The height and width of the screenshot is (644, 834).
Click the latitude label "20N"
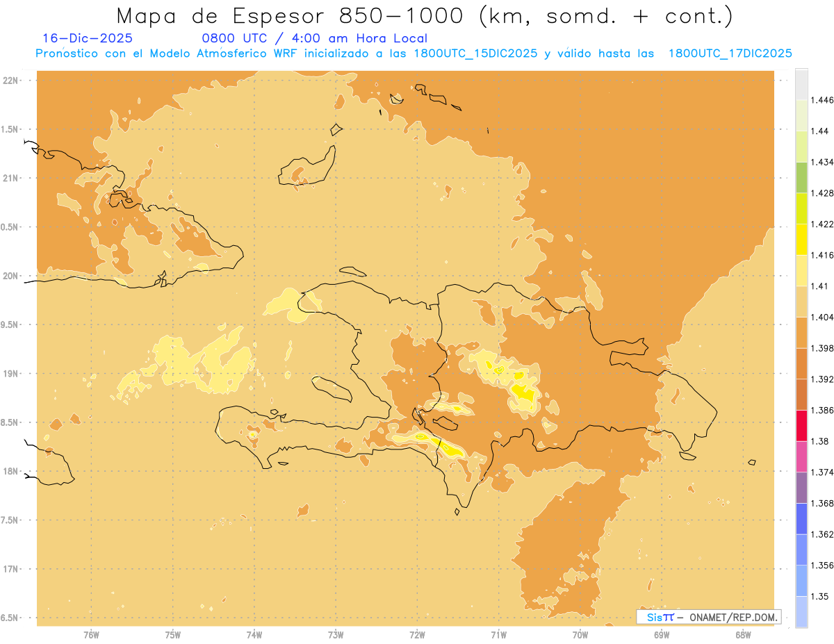[x=10, y=276]
